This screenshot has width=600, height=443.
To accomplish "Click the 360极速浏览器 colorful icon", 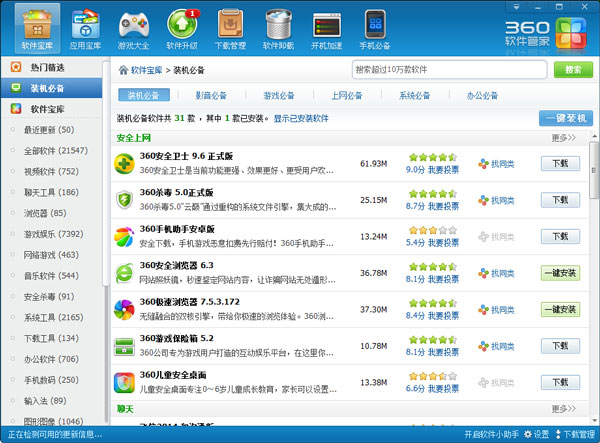I will tap(124, 309).
